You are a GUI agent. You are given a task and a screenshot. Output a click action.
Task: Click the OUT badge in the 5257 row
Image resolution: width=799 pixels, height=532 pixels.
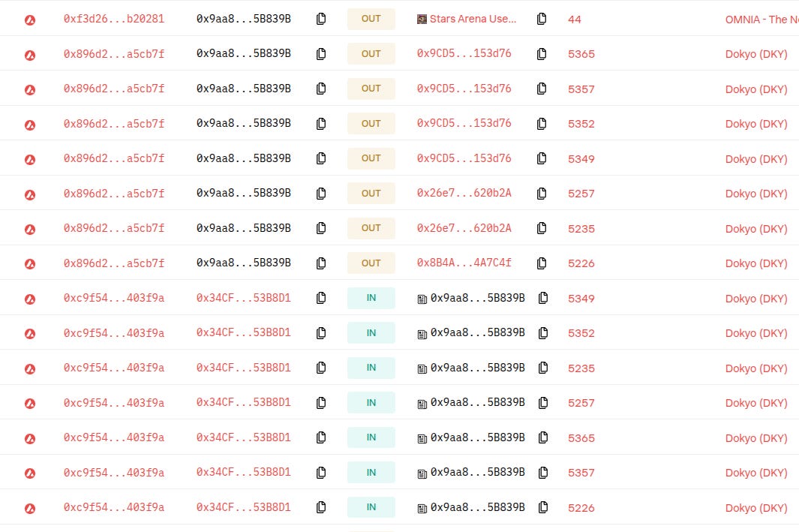371,193
